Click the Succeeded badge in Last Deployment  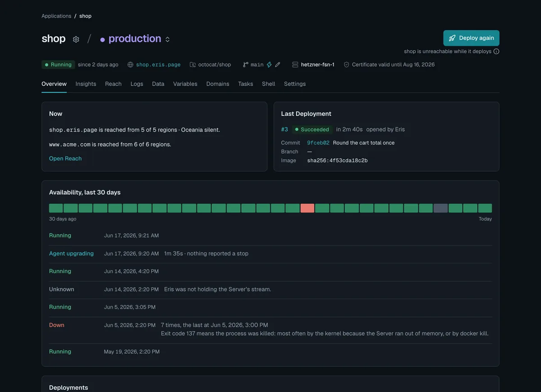(x=312, y=129)
